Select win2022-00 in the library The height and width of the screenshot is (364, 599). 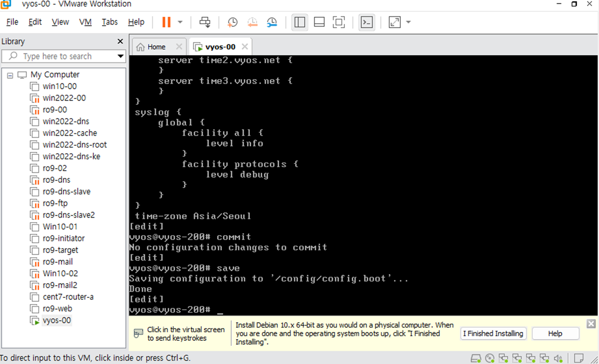tap(64, 98)
